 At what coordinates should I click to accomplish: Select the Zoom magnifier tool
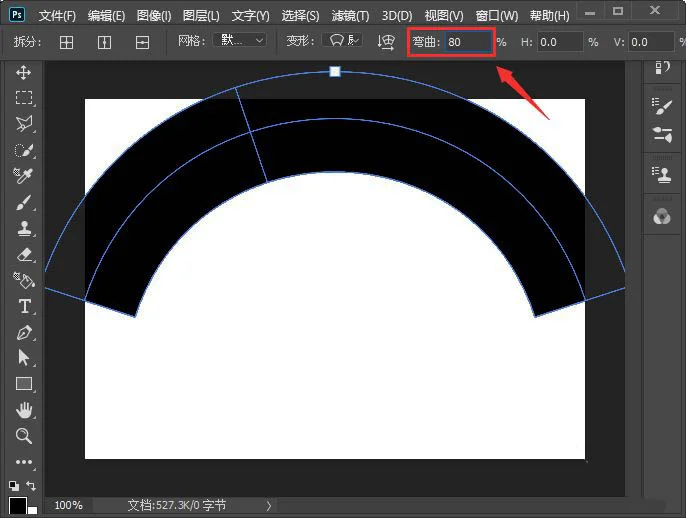[x=23, y=435]
